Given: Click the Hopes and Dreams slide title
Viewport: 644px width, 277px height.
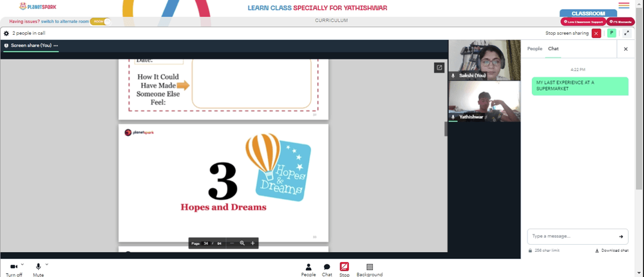Looking at the screenshot, I should pyautogui.click(x=223, y=207).
